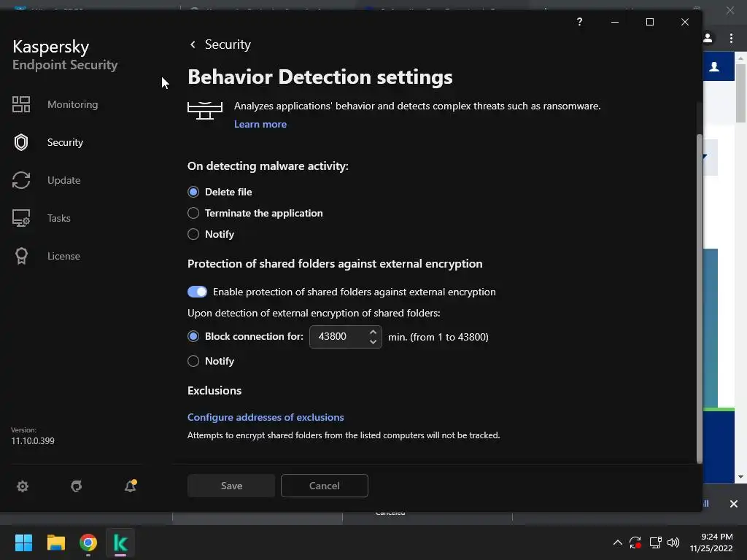747x560 pixels.
Task: Click the help question mark icon
Action: [x=579, y=22]
